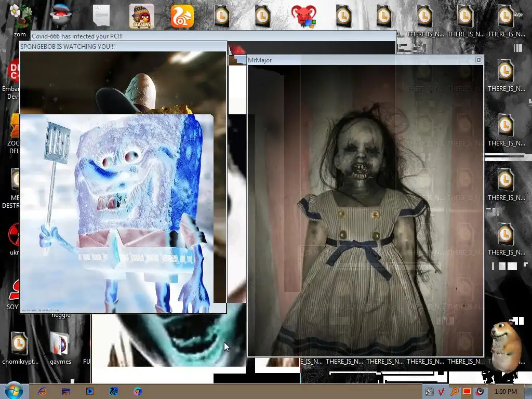Viewport: 532px width, 399px height.
Task: Click the Show desktop button on the taskbar
Action: (x=528, y=392)
